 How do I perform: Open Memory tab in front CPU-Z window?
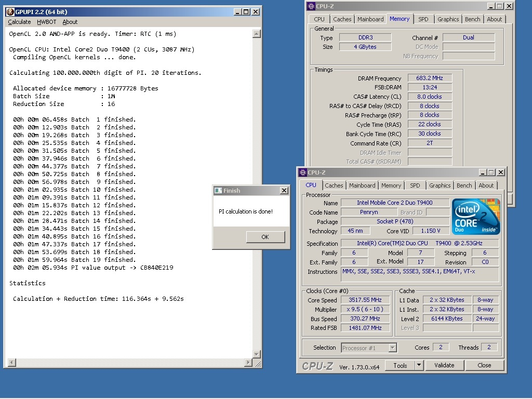click(391, 185)
